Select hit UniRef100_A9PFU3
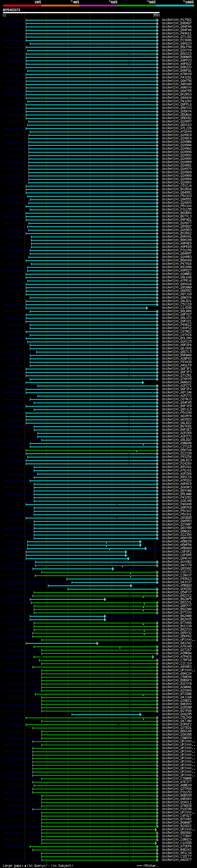This screenshot has height=868, width=197. pyautogui.click(x=176, y=61)
